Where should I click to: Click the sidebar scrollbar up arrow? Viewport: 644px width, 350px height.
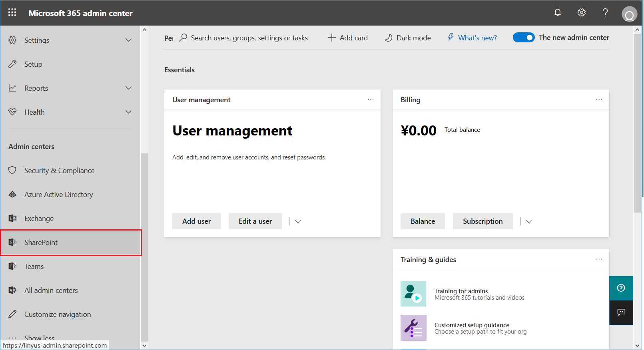144,30
